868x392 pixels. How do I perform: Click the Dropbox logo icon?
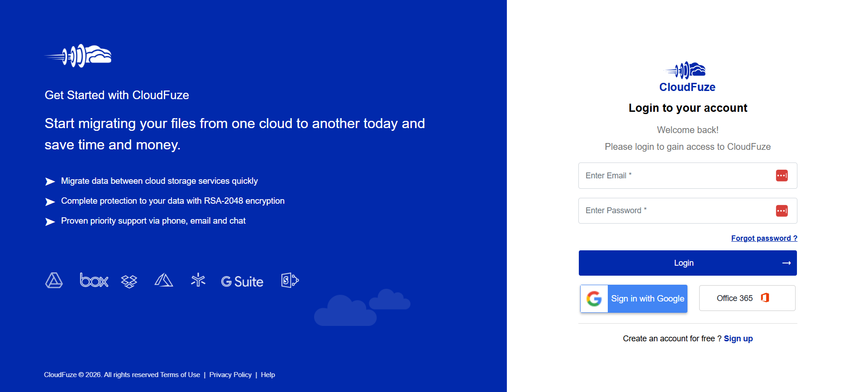[x=129, y=282]
